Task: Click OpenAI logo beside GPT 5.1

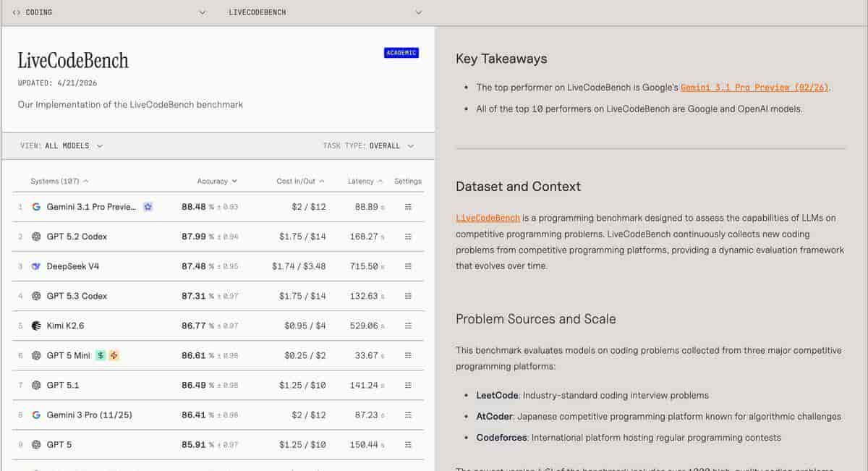Action: [36, 385]
